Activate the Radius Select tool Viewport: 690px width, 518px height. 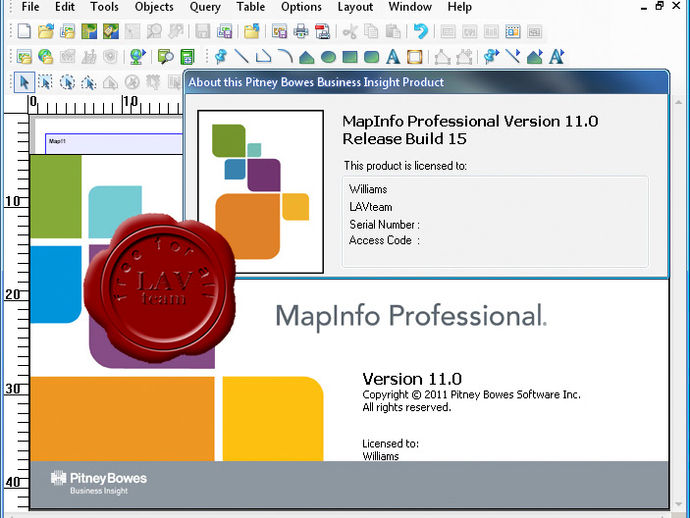point(67,82)
